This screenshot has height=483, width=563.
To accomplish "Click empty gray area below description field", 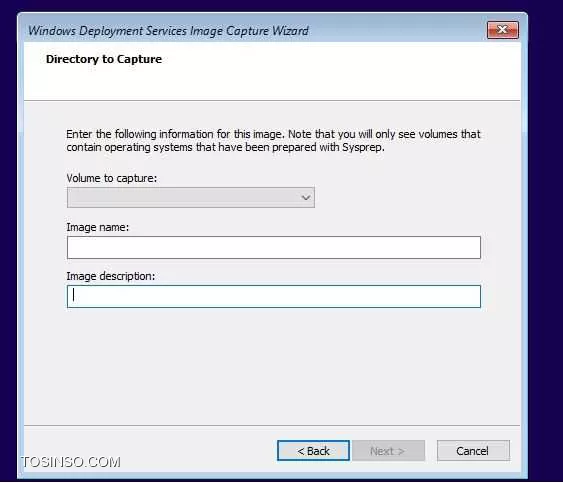I will pyautogui.click(x=273, y=366).
